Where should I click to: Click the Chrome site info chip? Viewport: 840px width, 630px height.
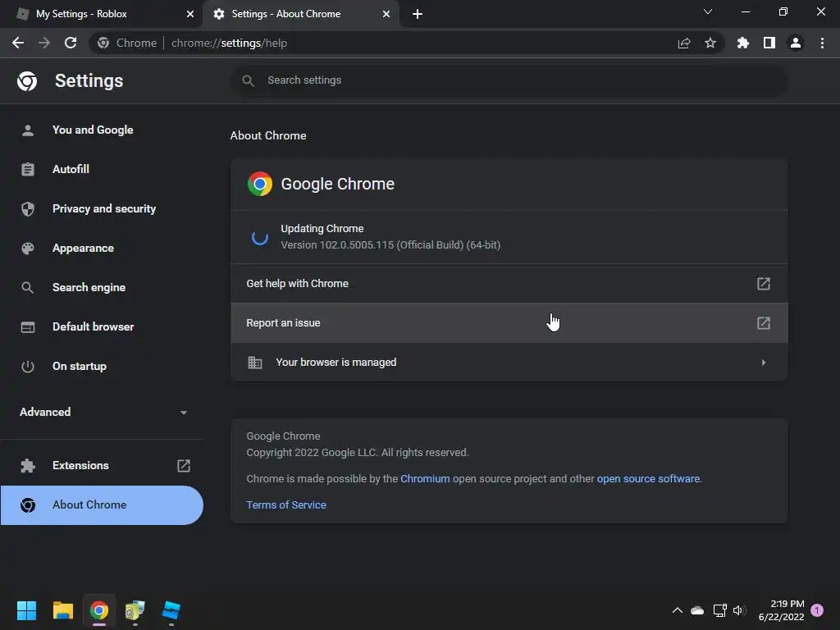[127, 43]
